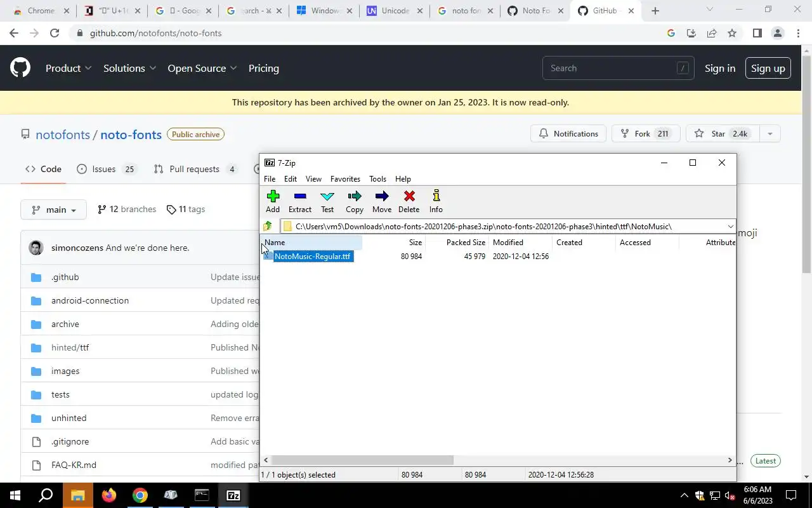Switch to the Issues tab

coord(106,169)
